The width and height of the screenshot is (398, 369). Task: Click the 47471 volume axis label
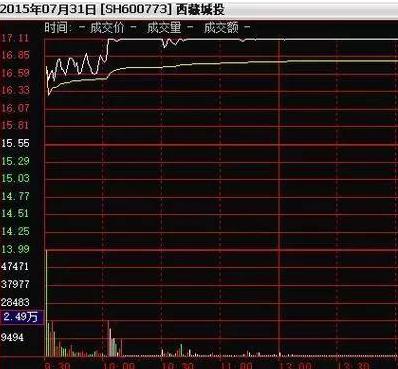click(15, 266)
